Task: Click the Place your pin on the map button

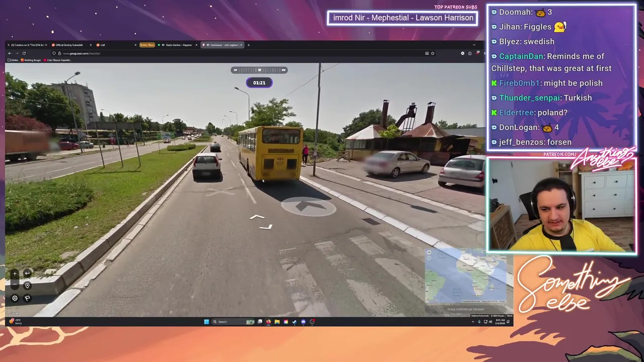Action: coord(465,309)
